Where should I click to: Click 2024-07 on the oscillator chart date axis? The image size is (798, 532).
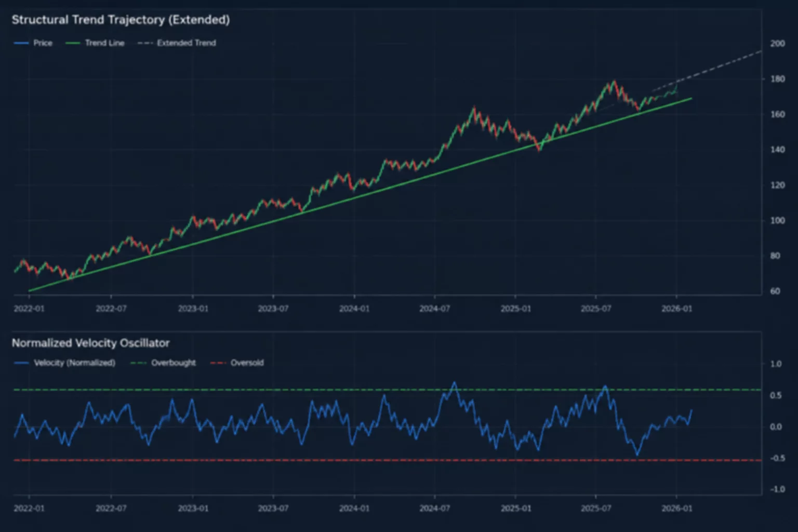pyautogui.click(x=435, y=508)
